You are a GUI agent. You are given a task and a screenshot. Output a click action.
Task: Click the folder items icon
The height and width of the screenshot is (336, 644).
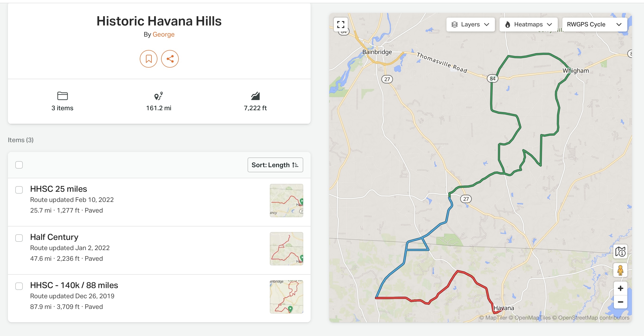tap(63, 96)
